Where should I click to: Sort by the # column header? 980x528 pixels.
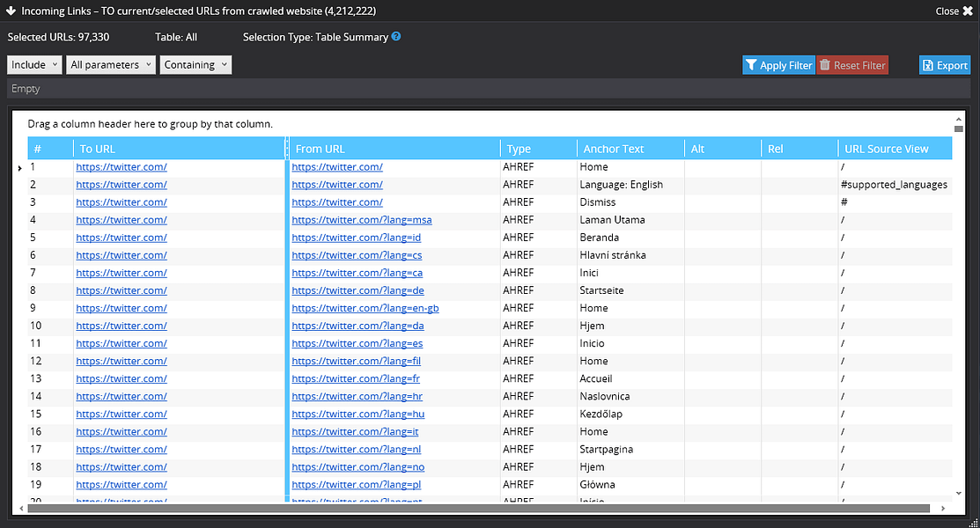point(50,149)
